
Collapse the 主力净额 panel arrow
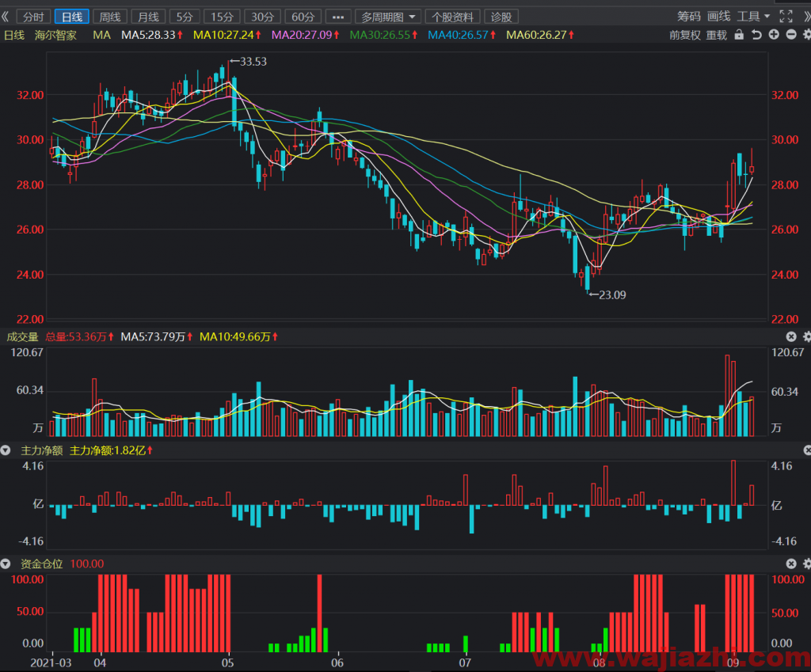pos(6,450)
